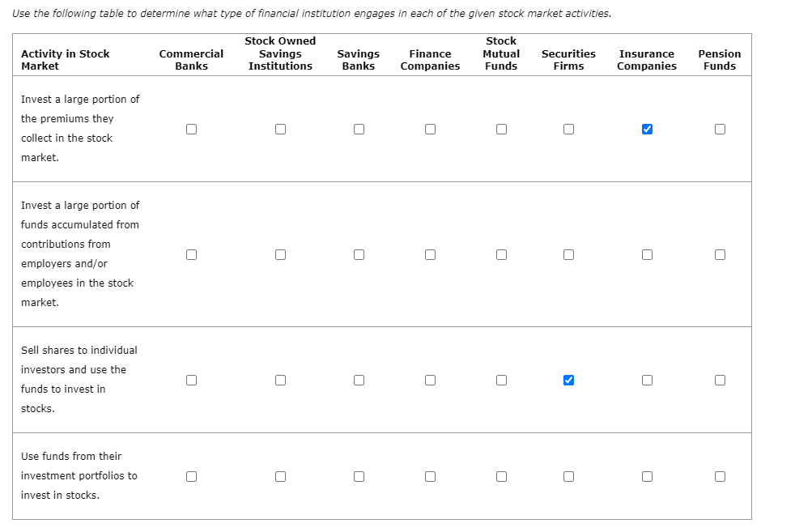Viewport: 812px width, 532px height.
Task: Check Pension Funds for employer contributions activity
Action: click(x=720, y=254)
